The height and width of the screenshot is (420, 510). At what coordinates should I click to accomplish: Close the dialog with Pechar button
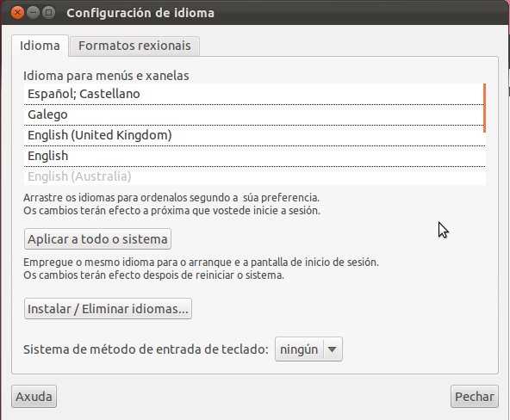(474, 397)
